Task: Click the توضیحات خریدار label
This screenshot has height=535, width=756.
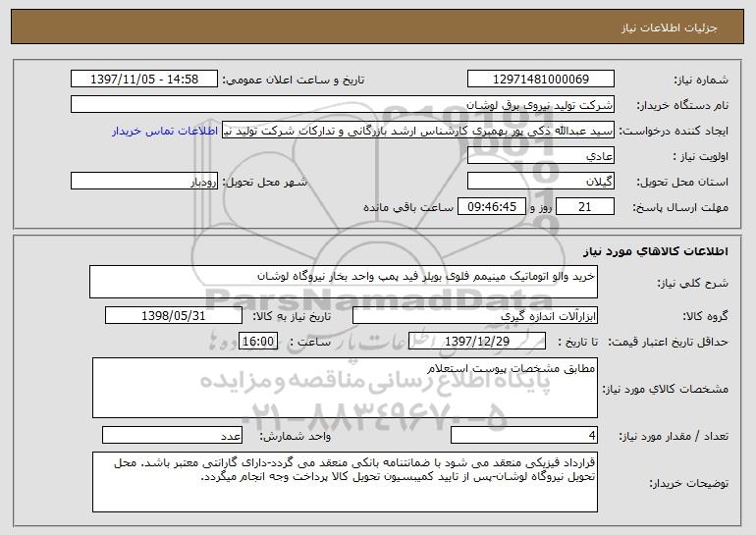Action: coord(688,483)
